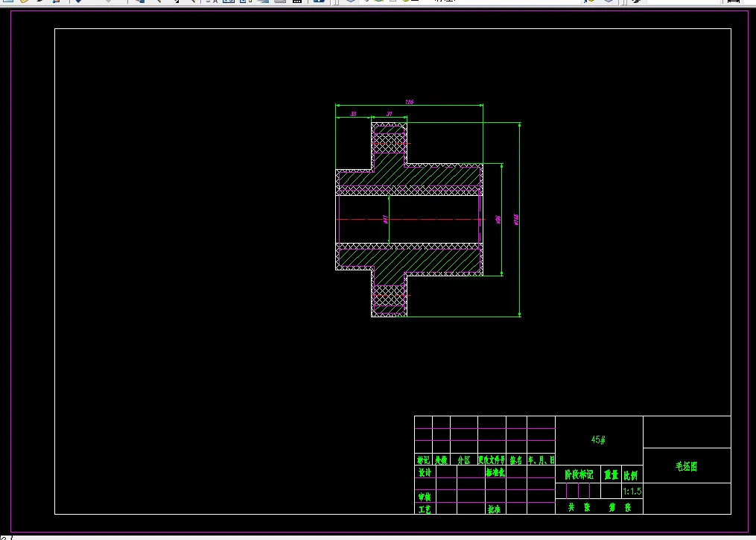
Task: Select the bore diameter dimension ø41
Action: (385, 220)
